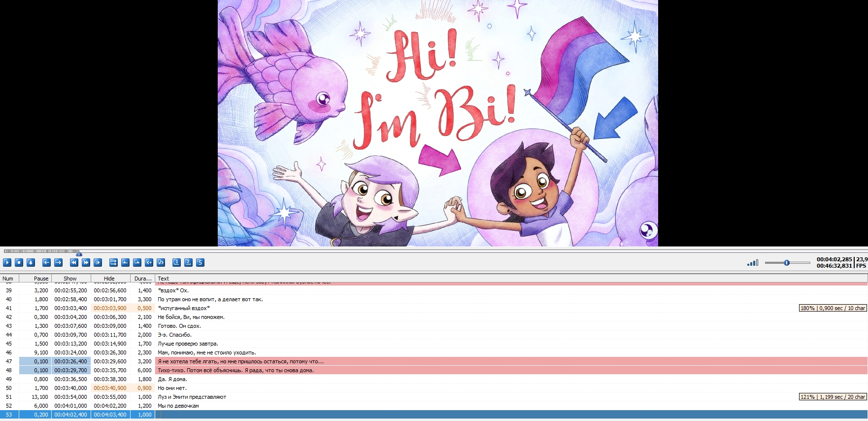Select row "Луз и Эмити представляют"
This screenshot has width=868, height=421.
(434, 397)
